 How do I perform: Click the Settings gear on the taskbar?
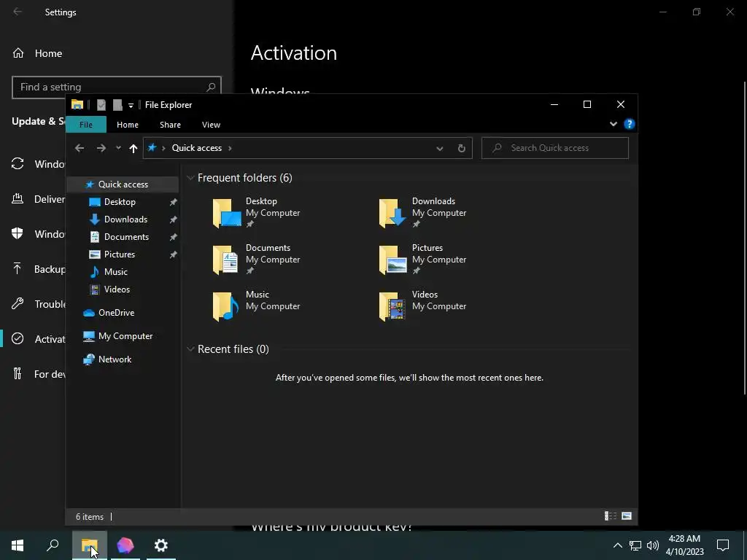(x=161, y=545)
